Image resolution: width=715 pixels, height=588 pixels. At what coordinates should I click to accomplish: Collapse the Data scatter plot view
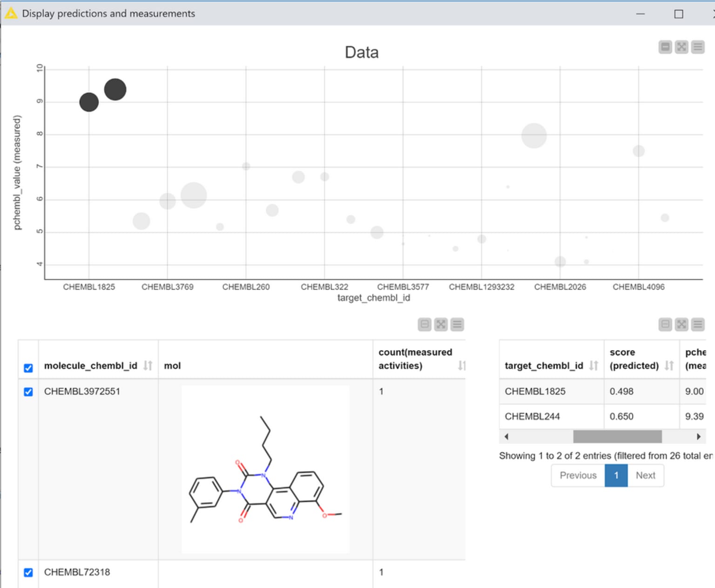(665, 47)
